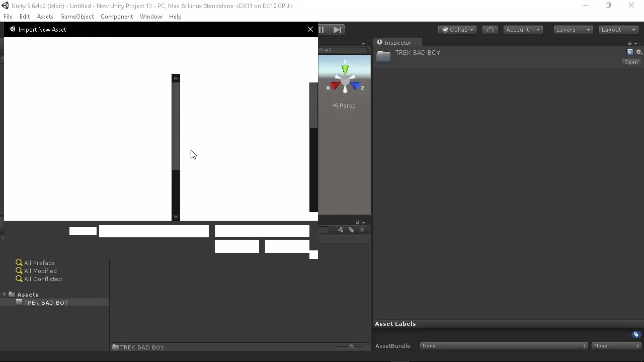Click the Asset Labels tag icon

[x=635, y=334]
